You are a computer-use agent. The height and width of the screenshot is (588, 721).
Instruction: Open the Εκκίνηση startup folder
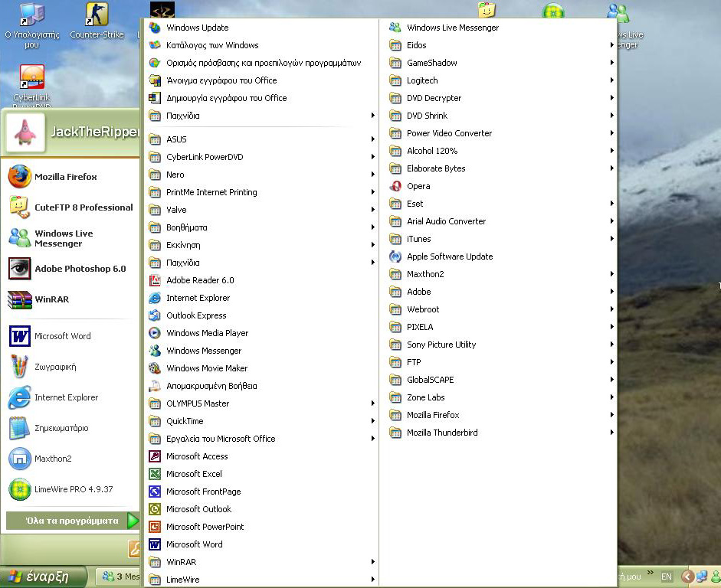point(261,245)
